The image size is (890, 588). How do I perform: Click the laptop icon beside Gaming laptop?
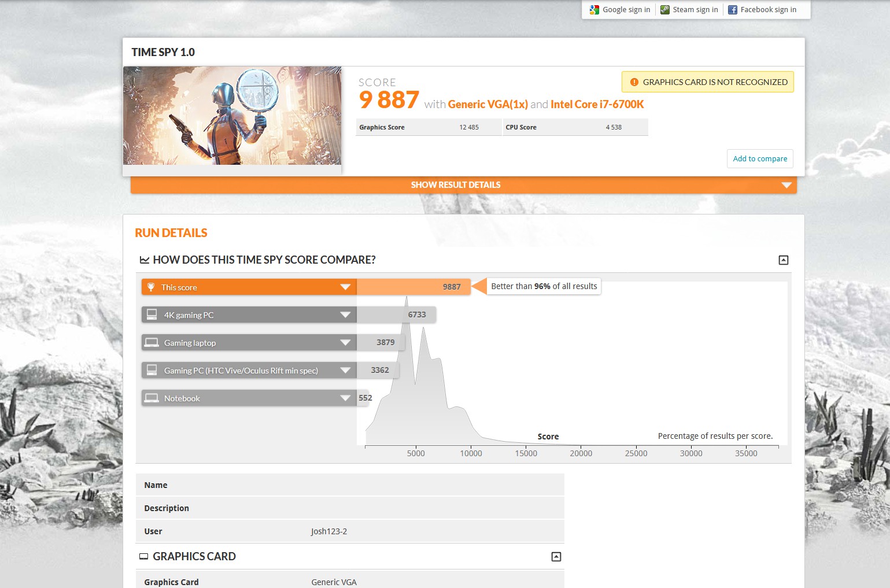[x=152, y=342]
